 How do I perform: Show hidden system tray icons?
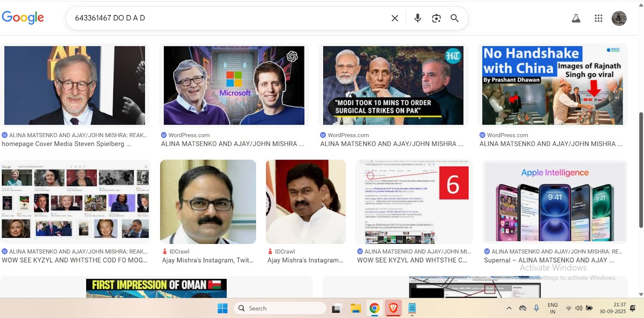tap(509, 308)
